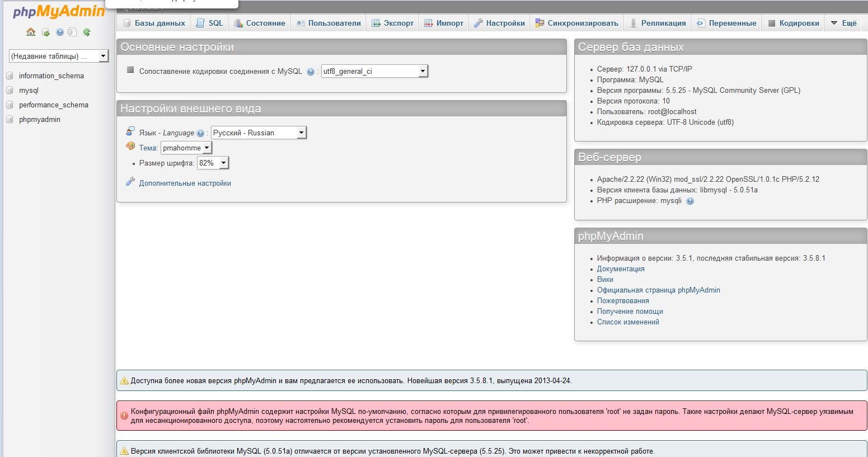Click the green reload navigation icon
The image size is (868, 457).
[x=87, y=32]
